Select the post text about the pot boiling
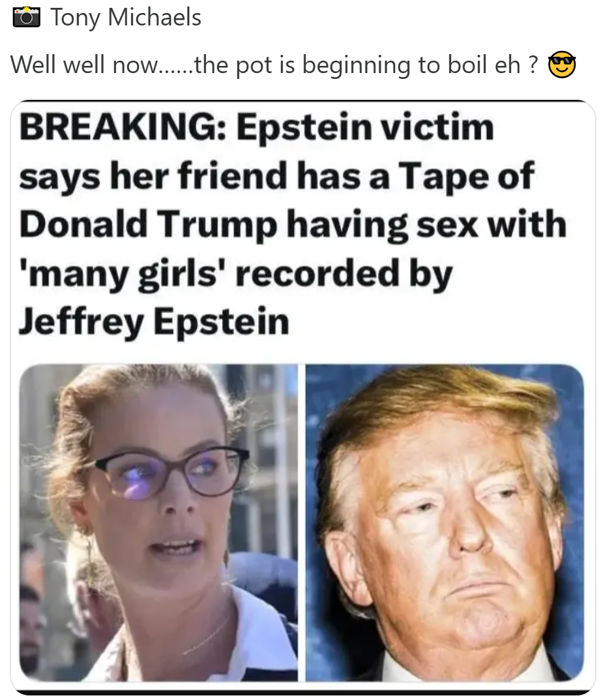 click(274, 65)
